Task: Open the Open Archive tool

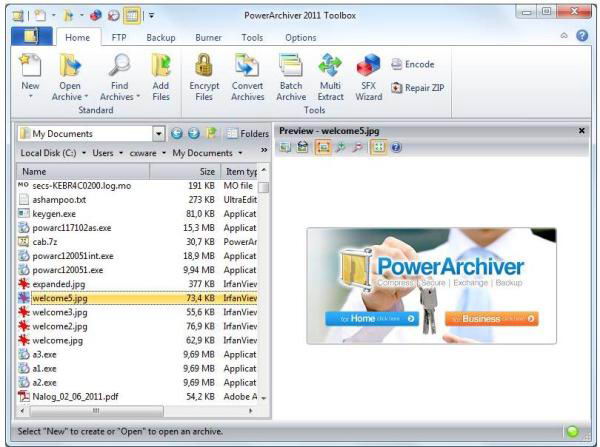Action: 70,77
